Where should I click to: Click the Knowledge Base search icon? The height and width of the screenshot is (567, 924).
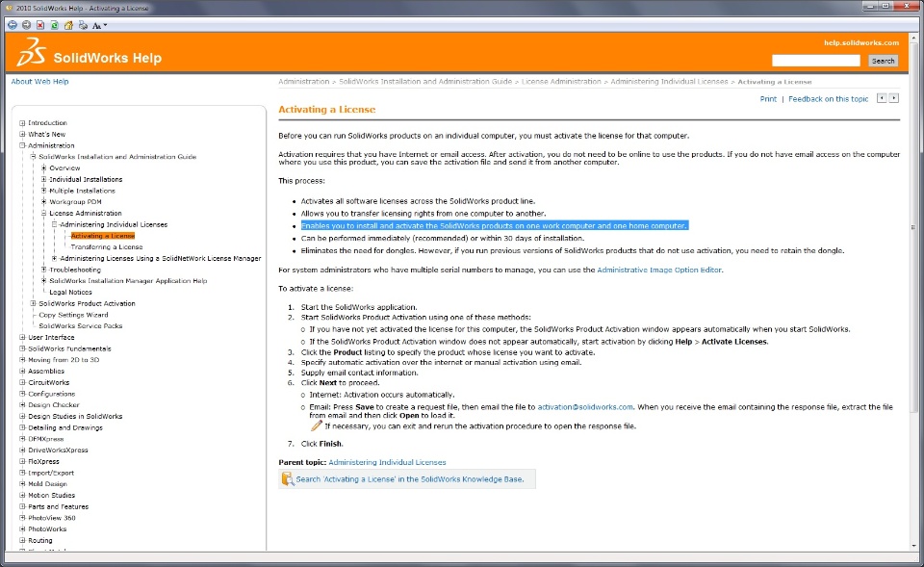[x=287, y=478]
